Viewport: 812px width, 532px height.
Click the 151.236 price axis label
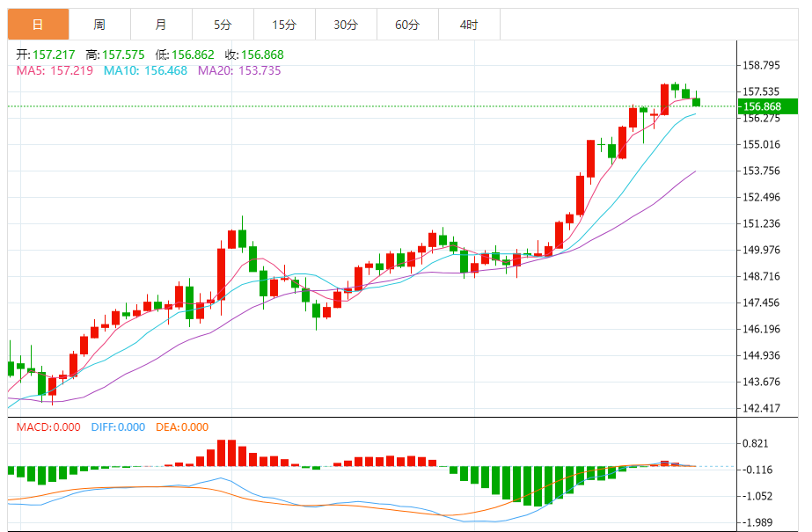(x=761, y=223)
